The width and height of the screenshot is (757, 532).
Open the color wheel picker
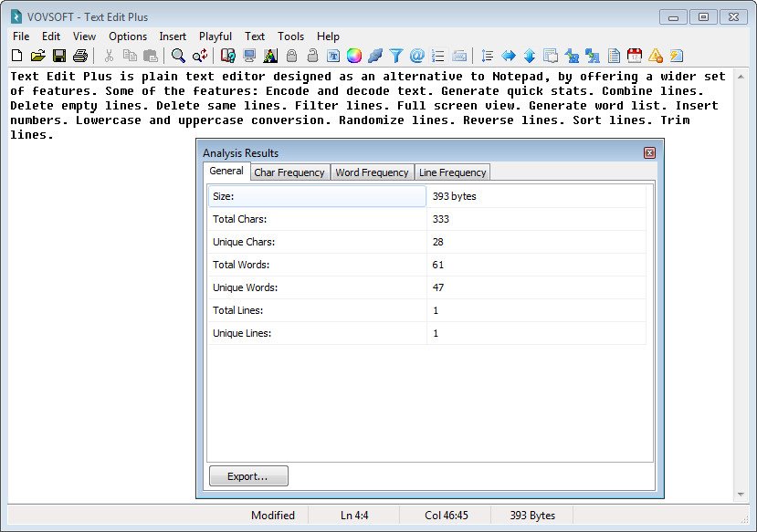pos(354,56)
